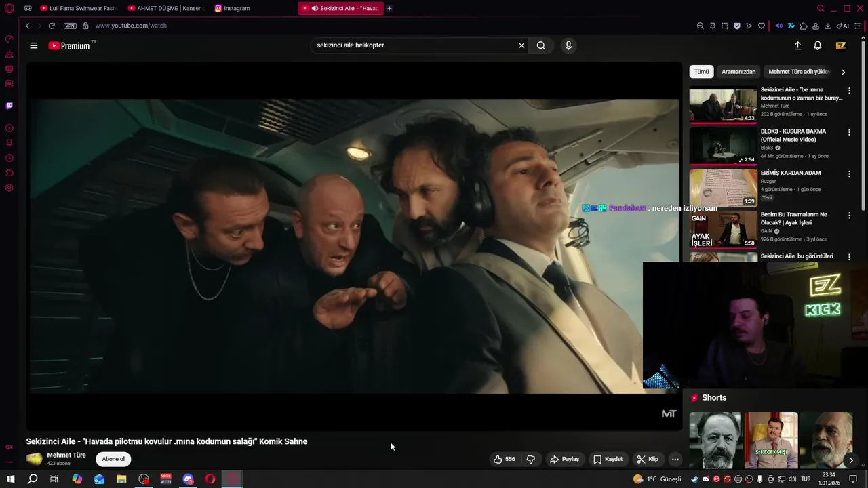
Task: Click the taskbar volume speaker icon
Action: (x=793, y=479)
